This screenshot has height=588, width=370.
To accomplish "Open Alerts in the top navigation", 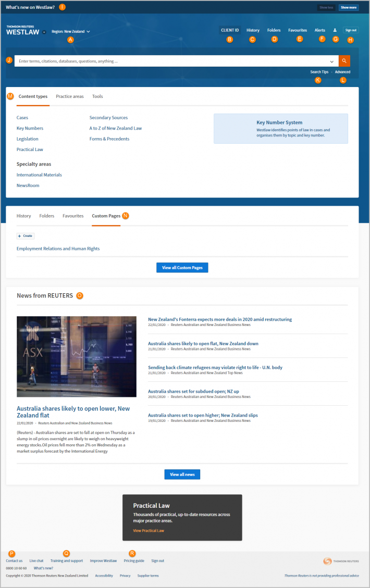I will tap(320, 30).
